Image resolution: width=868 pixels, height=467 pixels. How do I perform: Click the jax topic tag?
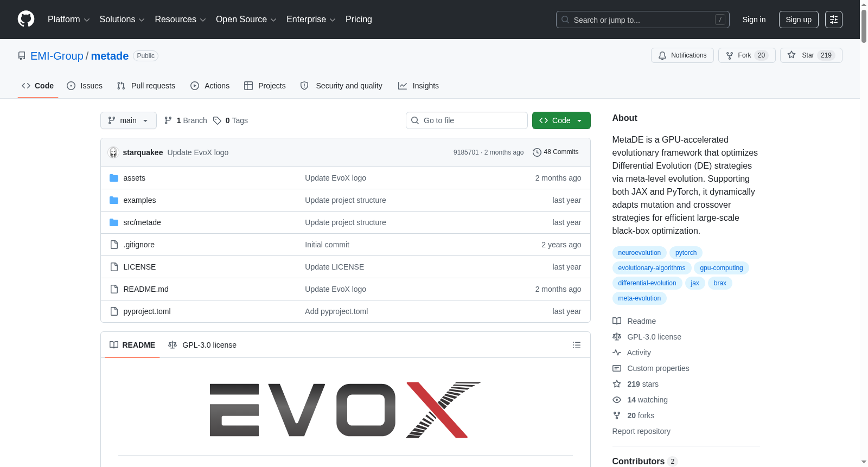click(695, 283)
